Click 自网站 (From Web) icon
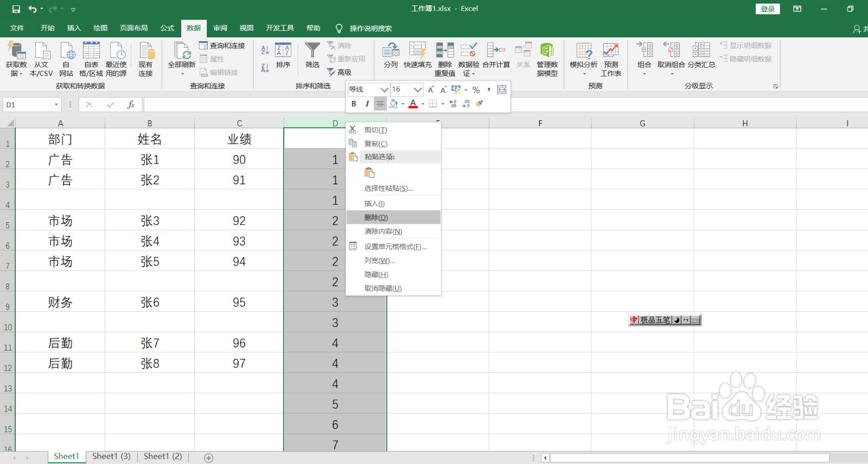This screenshot has width=868, height=464. pos(67,51)
